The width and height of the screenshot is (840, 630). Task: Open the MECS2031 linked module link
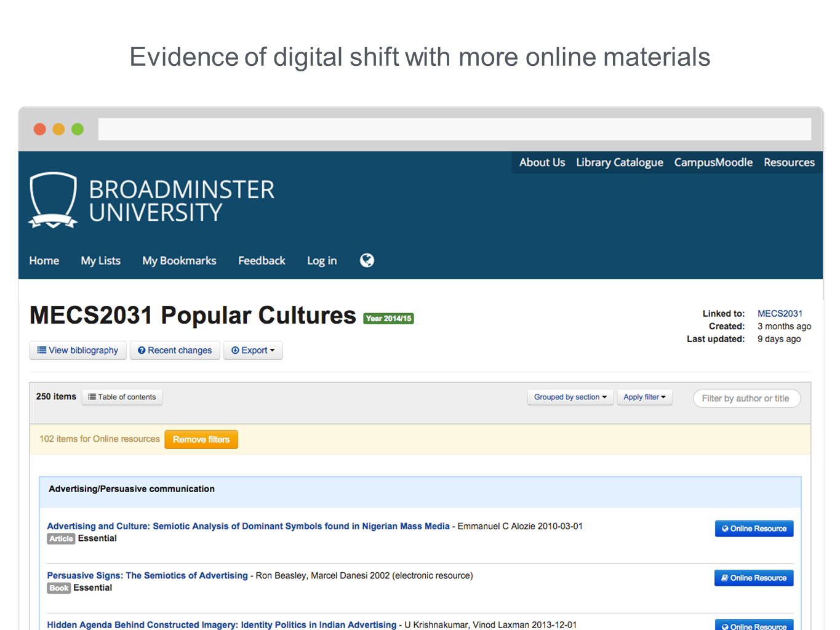[x=780, y=314]
